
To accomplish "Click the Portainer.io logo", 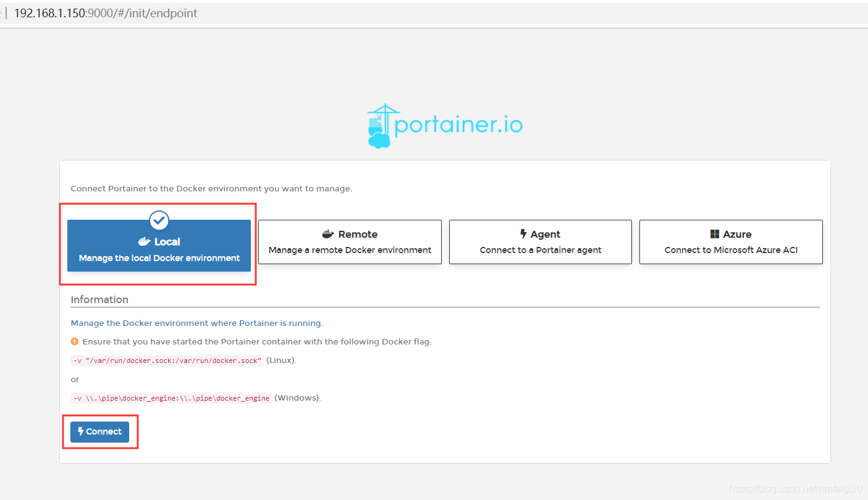I will point(445,126).
